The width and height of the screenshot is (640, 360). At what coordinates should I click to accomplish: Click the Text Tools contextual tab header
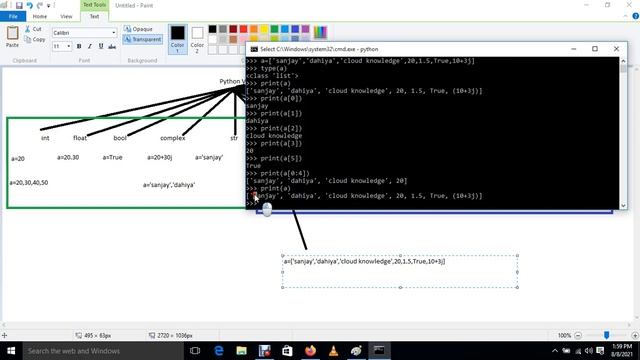coord(94,5)
